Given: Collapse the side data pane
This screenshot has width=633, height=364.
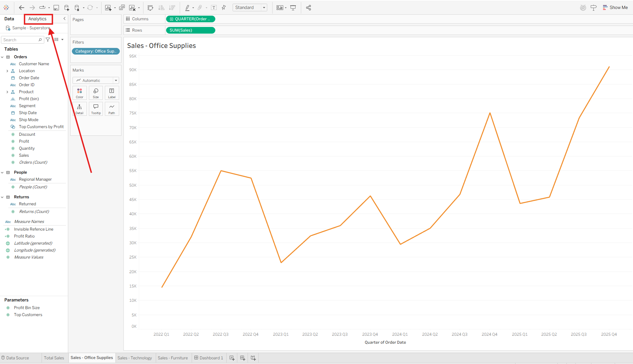Looking at the screenshot, I should [65, 19].
